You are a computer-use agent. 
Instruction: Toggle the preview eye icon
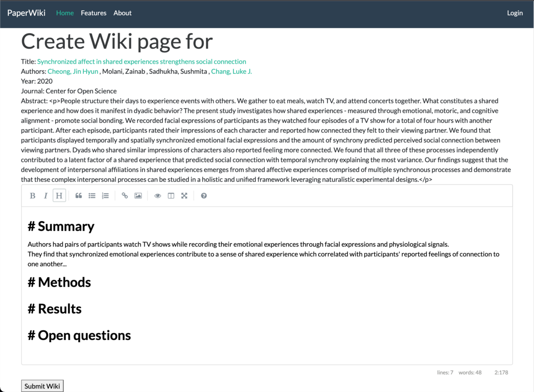(158, 196)
